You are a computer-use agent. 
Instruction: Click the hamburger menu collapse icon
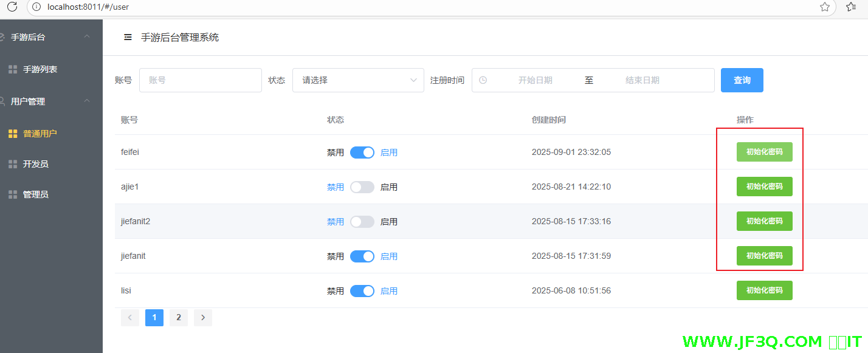coord(128,38)
